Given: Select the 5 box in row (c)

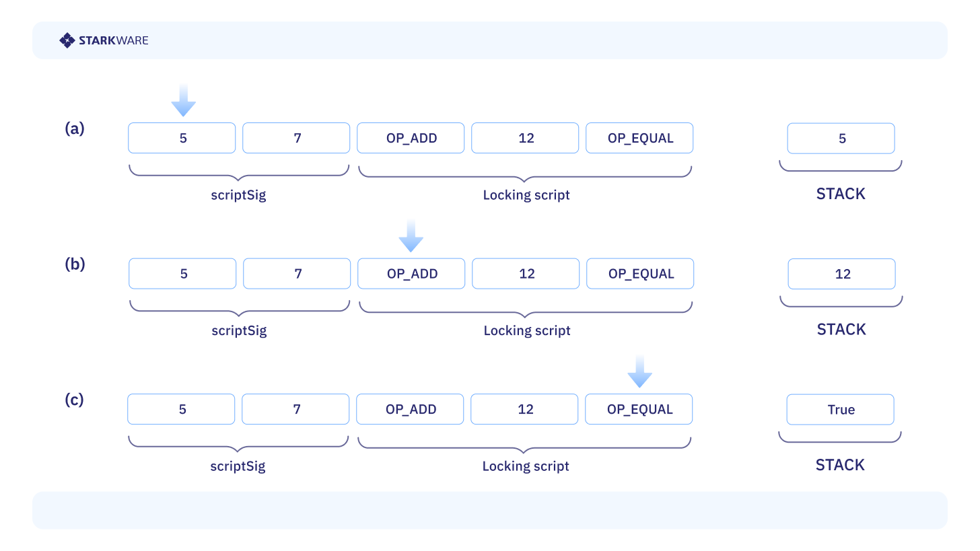Looking at the screenshot, I should tap(182, 410).
